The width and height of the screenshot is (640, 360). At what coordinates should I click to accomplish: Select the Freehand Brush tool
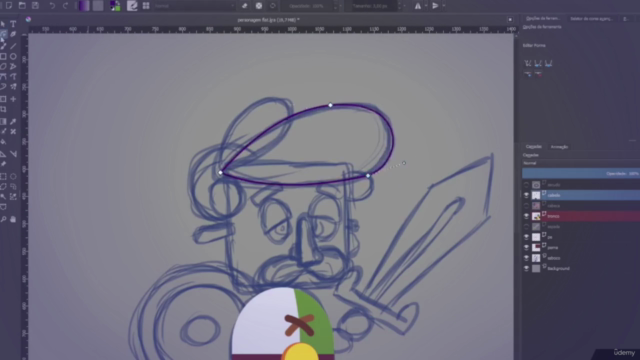[3, 46]
